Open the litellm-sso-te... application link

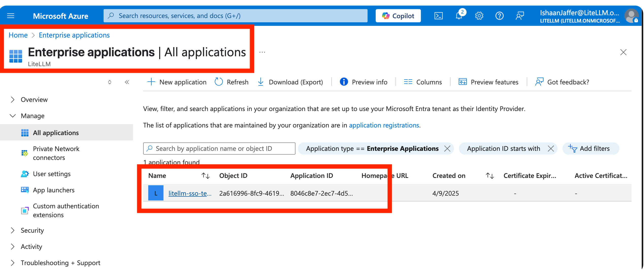click(x=190, y=193)
